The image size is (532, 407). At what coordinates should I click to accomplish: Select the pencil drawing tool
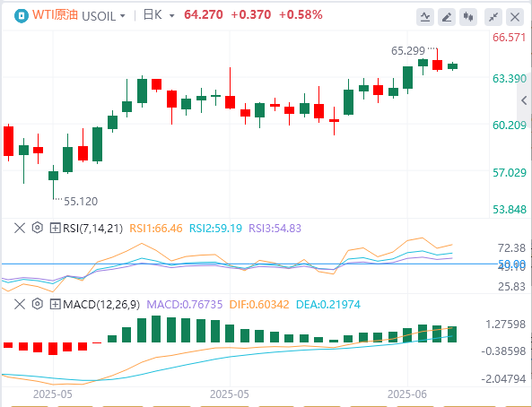coord(447,17)
